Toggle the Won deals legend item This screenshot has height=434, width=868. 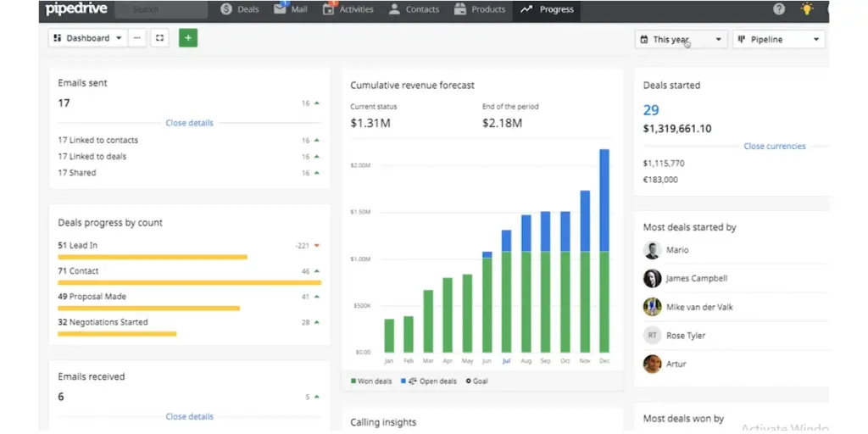[x=371, y=381]
